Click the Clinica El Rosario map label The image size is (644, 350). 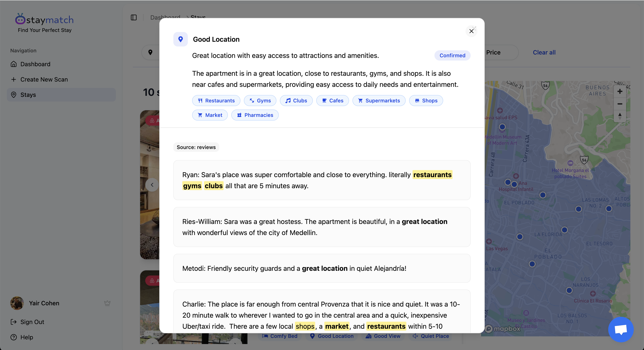(x=593, y=301)
